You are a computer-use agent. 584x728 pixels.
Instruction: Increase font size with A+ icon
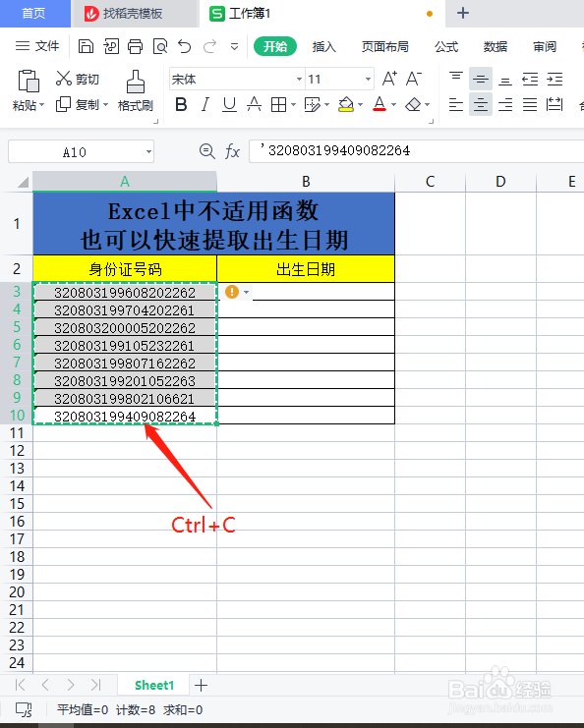click(389, 79)
